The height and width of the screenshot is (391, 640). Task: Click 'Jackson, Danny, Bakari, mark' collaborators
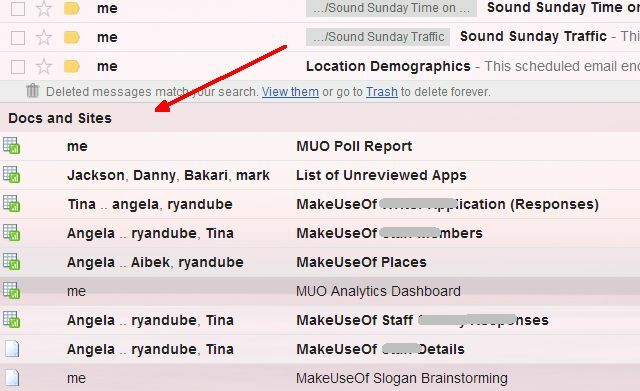coord(168,175)
